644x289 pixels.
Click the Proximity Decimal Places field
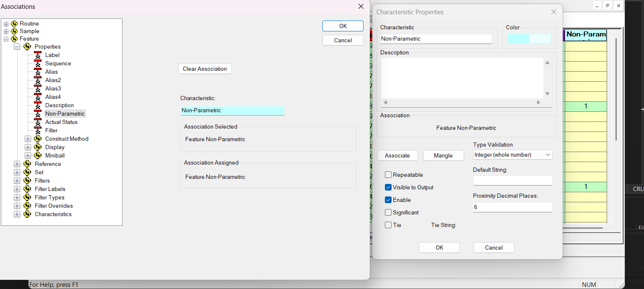(513, 207)
